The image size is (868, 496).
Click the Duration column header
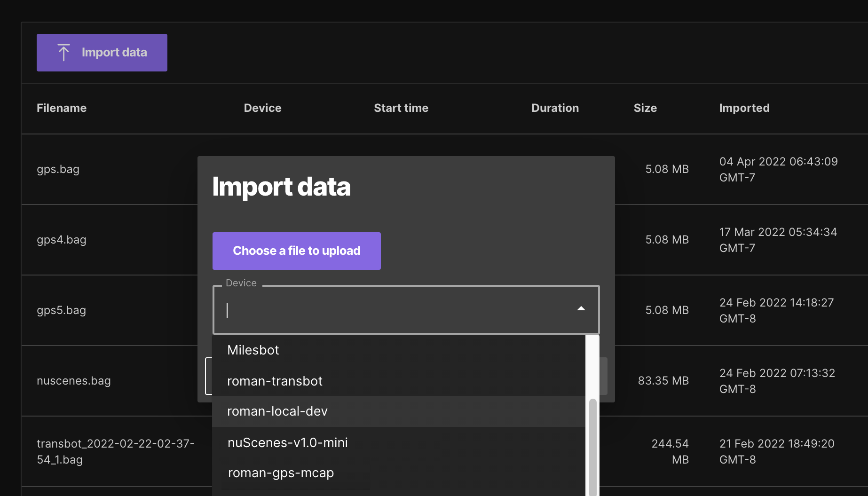click(x=555, y=108)
